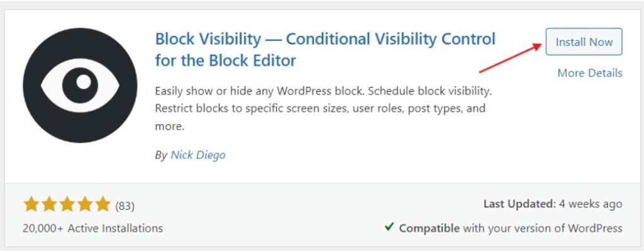Select the third rating star
The height and width of the screenshot is (252, 644).
[x=66, y=205]
